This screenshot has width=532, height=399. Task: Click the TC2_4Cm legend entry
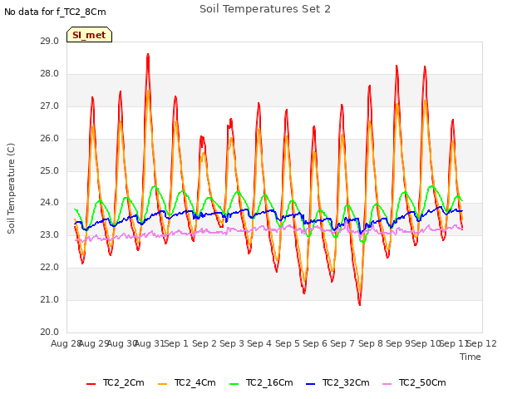187,382
